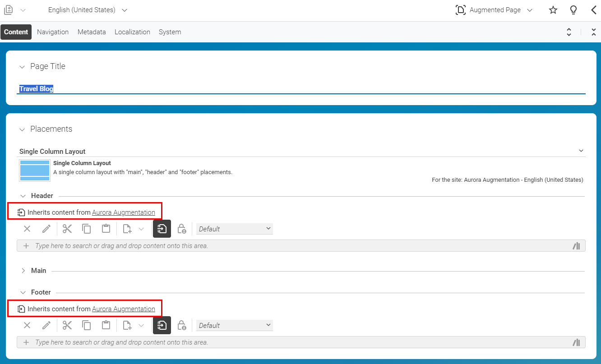
Task: Click the search field in the Footer placement
Action: [180, 342]
